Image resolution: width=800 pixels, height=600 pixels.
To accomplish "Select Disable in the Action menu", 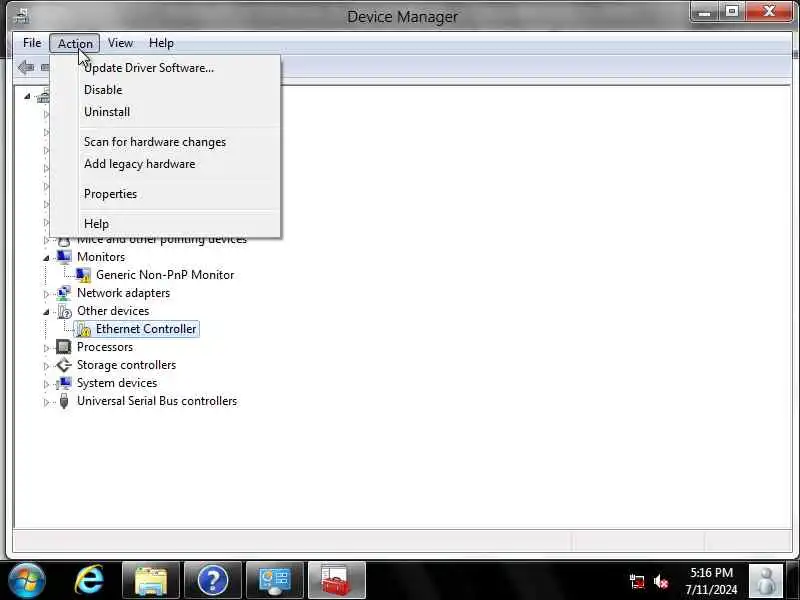I will pyautogui.click(x=103, y=90).
